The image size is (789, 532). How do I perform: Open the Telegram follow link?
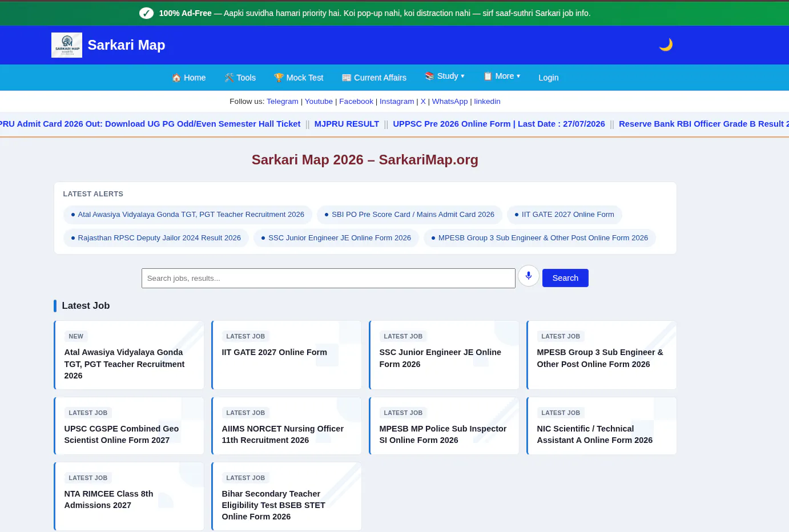click(x=283, y=102)
